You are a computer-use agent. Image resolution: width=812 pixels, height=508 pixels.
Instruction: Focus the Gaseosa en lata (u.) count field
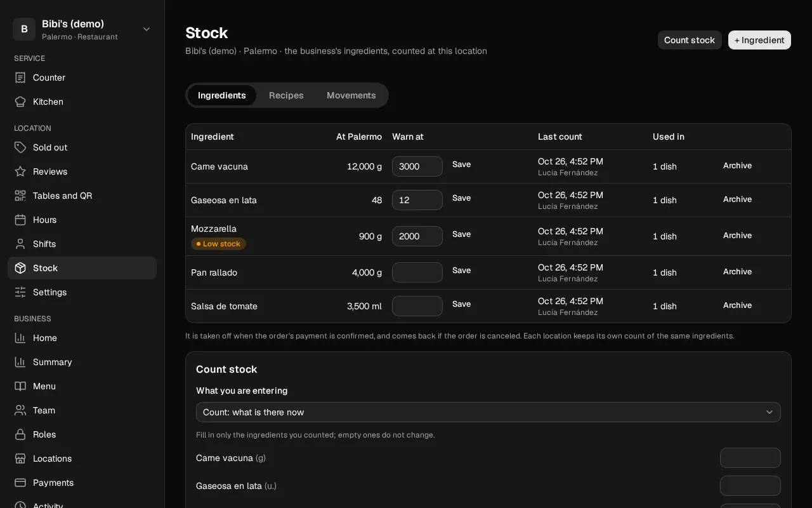coord(750,486)
